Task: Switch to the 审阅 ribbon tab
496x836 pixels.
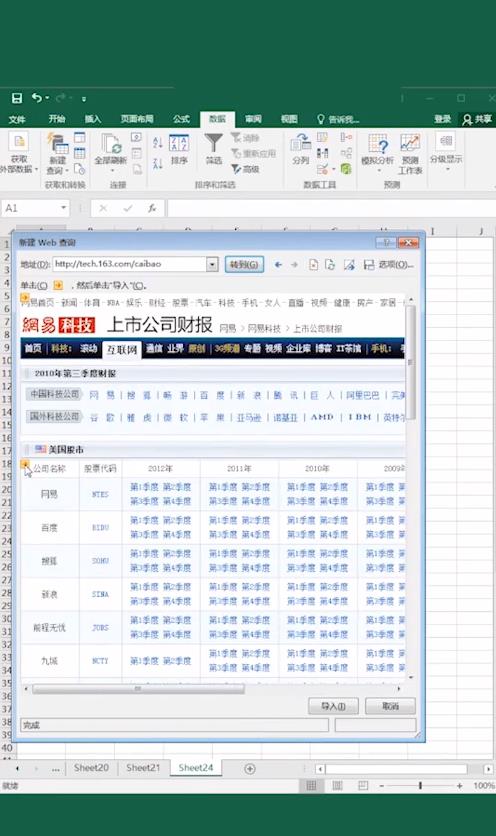Action: click(x=253, y=119)
